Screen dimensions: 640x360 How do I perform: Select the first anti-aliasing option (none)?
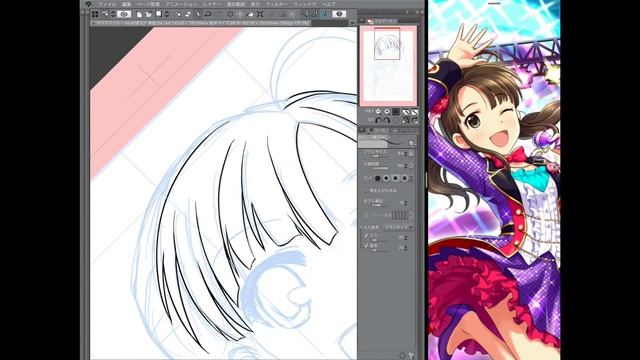(378, 178)
